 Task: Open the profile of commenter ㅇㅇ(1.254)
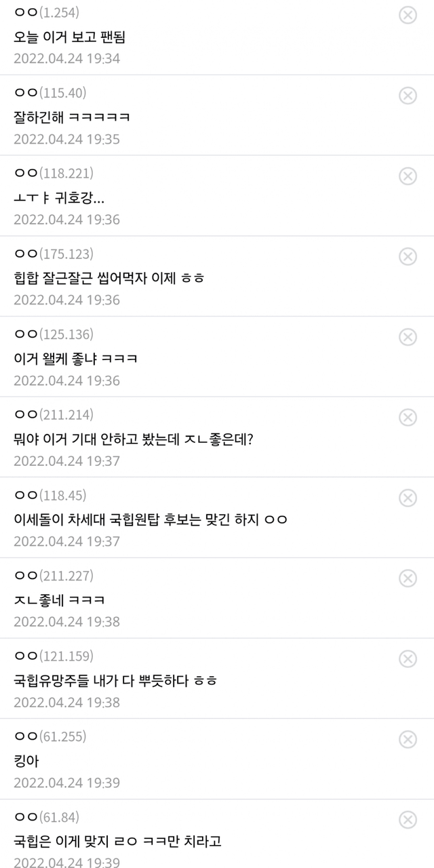click(x=45, y=13)
